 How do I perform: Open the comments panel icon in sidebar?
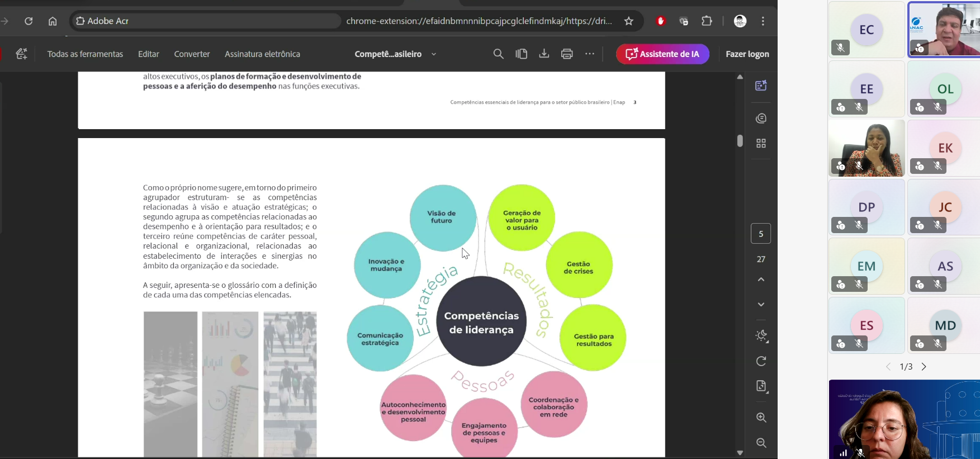[x=761, y=119]
